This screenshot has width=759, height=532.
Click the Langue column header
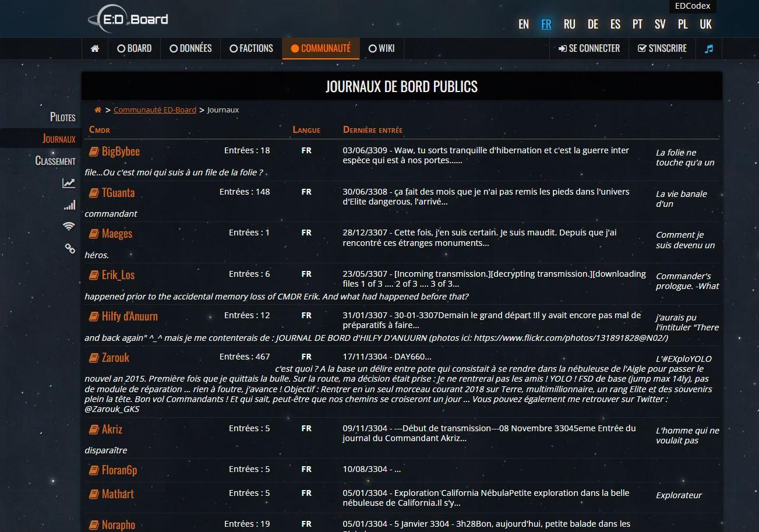[x=306, y=129]
